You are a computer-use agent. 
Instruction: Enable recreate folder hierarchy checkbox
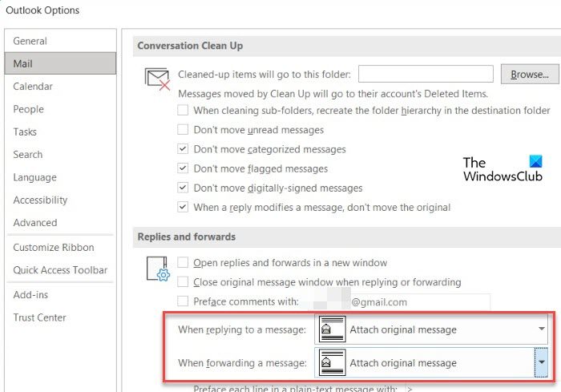pyautogui.click(x=183, y=110)
